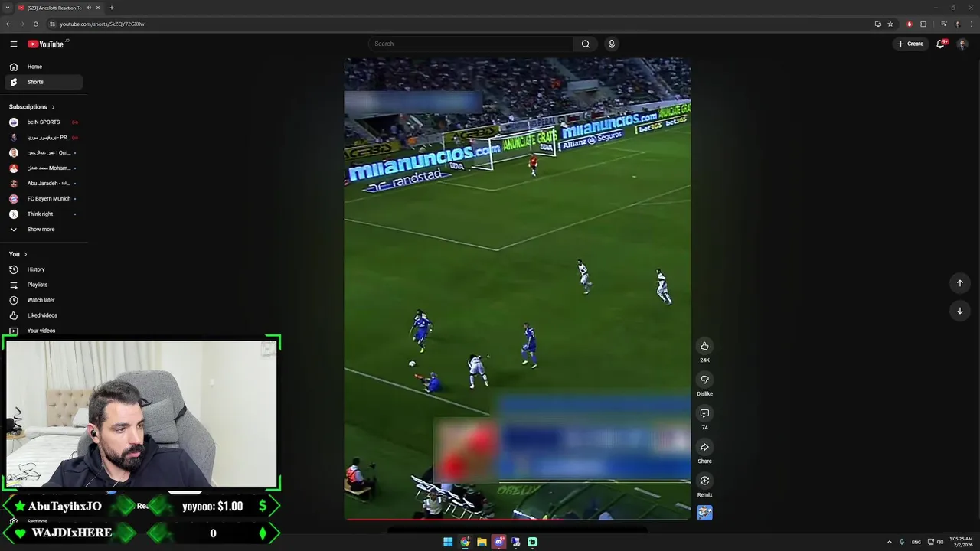Mute the Ancelotti Reaction tab audio
980x551 pixels.
89,8
